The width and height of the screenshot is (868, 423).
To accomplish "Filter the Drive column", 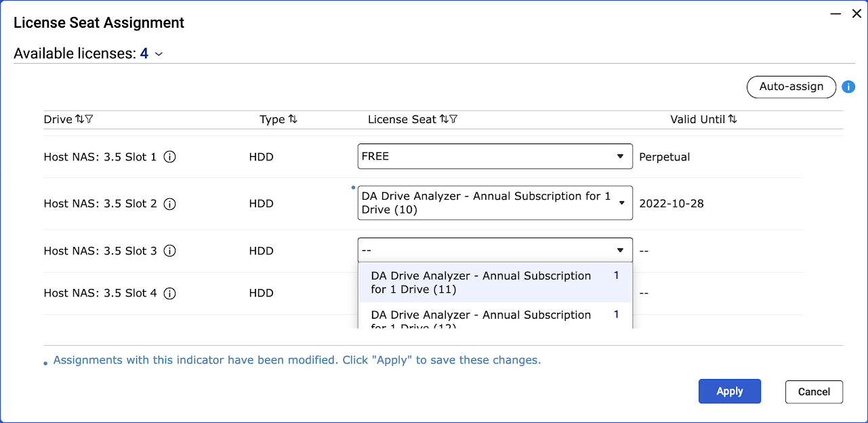I will click(89, 119).
